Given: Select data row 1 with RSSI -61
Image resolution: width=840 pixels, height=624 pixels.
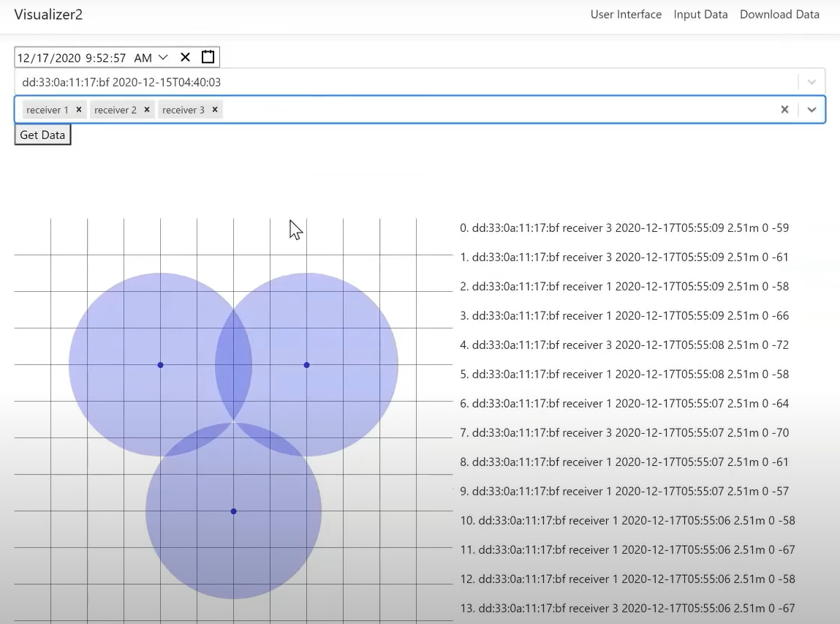Looking at the screenshot, I should click(624, 258).
